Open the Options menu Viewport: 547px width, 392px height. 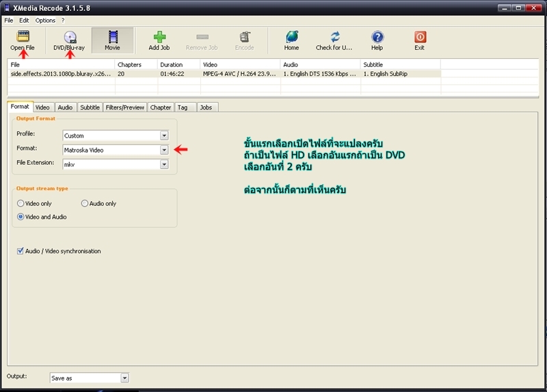45,21
